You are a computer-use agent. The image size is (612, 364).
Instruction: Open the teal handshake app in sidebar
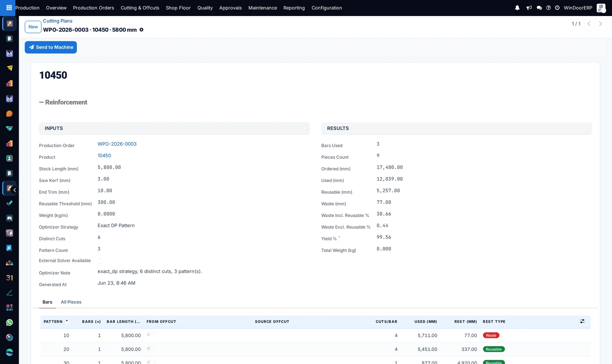click(10, 128)
